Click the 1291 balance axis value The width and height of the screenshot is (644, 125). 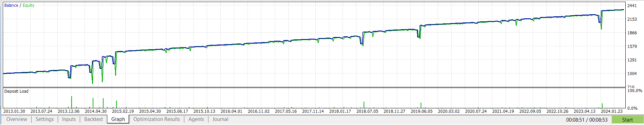coord(632,60)
